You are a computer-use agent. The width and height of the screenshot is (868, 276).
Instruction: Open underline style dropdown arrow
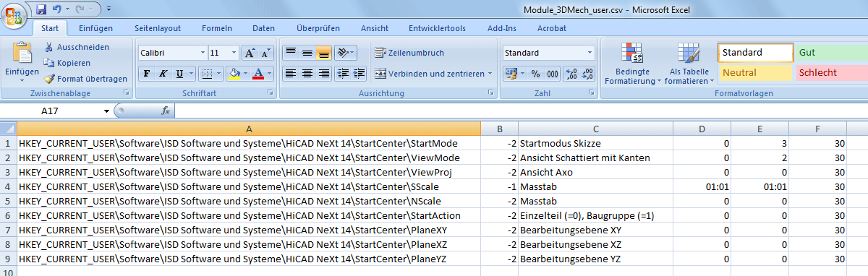191,73
